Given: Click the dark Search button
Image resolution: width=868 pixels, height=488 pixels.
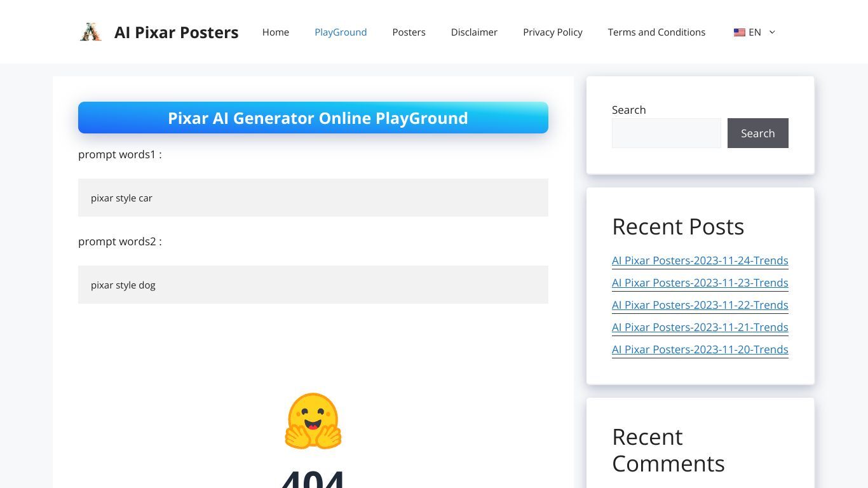Looking at the screenshot, I should [x=758, y=133].
